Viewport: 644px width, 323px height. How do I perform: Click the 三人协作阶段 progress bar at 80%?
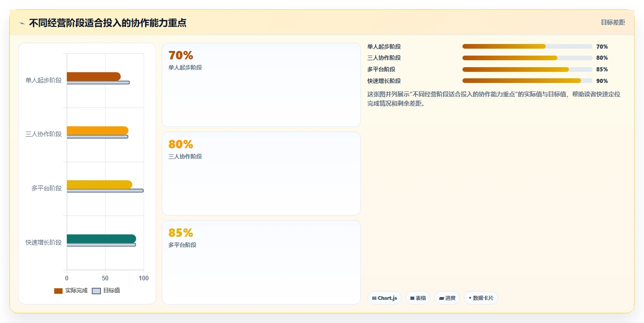(527, 58)
